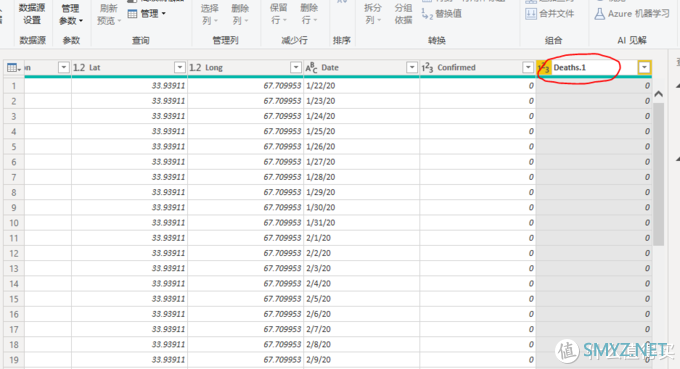Click the ABC data type icon of Date column
Image resolution: width=680 pixels, height=369 pixels.
[311, 68]
